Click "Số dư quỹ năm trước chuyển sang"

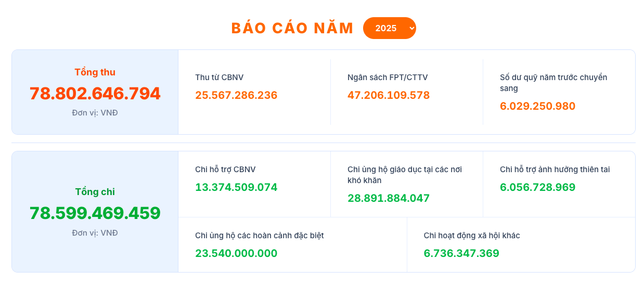pyautogui.click(x=553, y=83)
